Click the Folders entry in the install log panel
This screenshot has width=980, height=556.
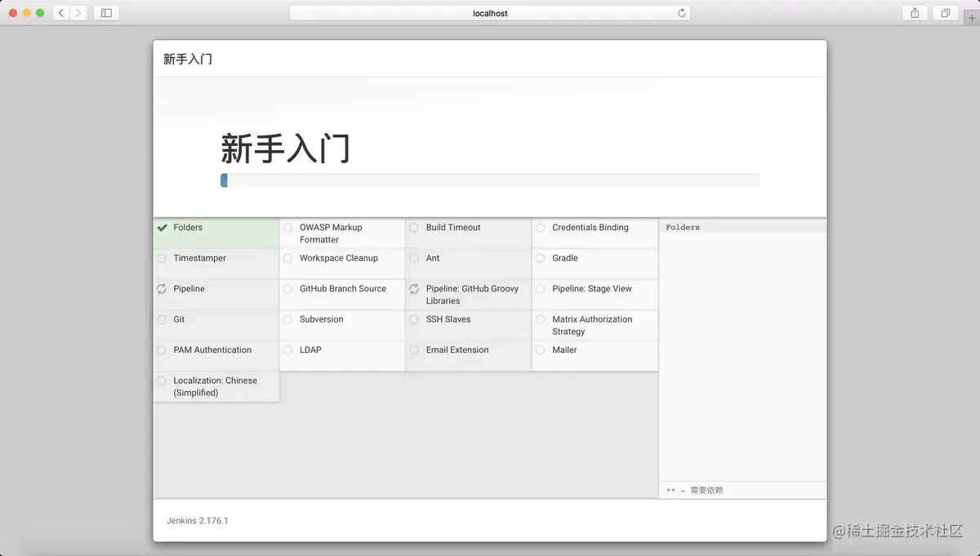683,228
